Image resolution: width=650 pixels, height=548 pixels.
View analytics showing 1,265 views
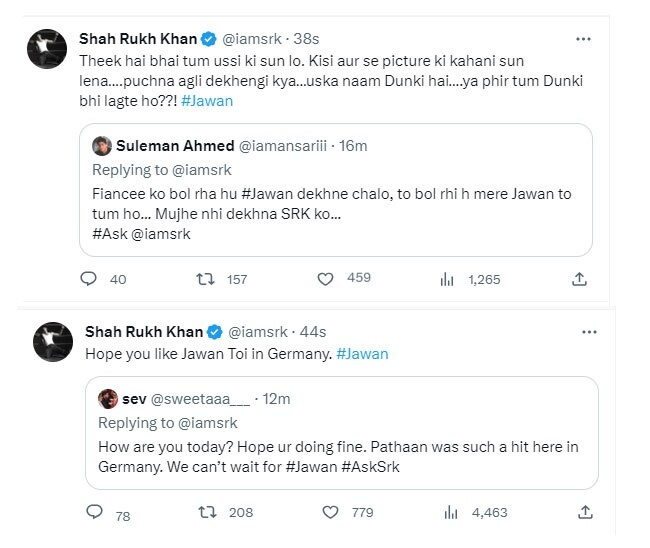click(447, 279)
